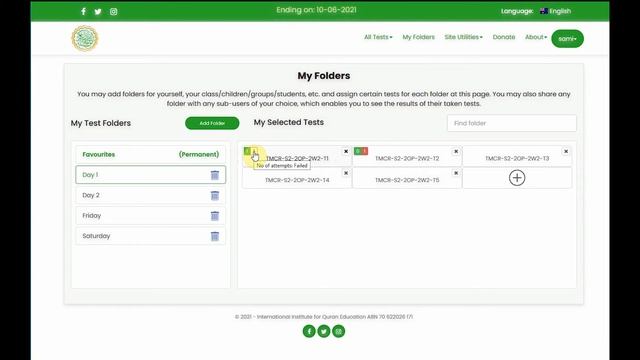Expand the All Tests dropdown menu
Viewport: 640px width, 360px height.
coord(378,37)
